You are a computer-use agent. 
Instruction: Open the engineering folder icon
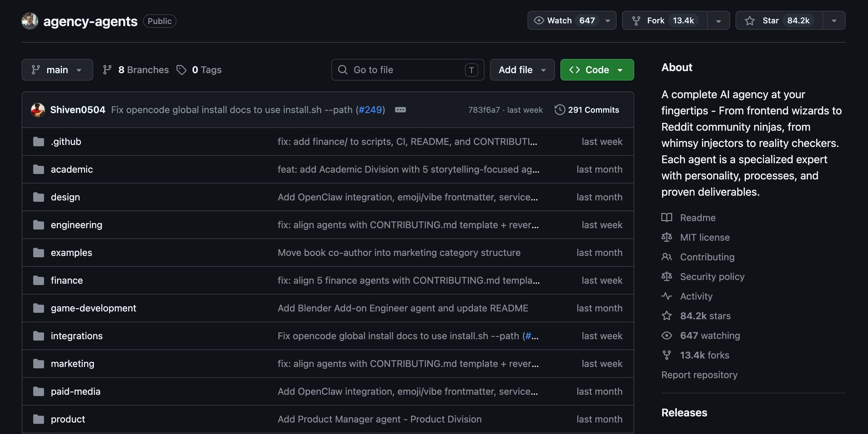[x=39, y=225]
